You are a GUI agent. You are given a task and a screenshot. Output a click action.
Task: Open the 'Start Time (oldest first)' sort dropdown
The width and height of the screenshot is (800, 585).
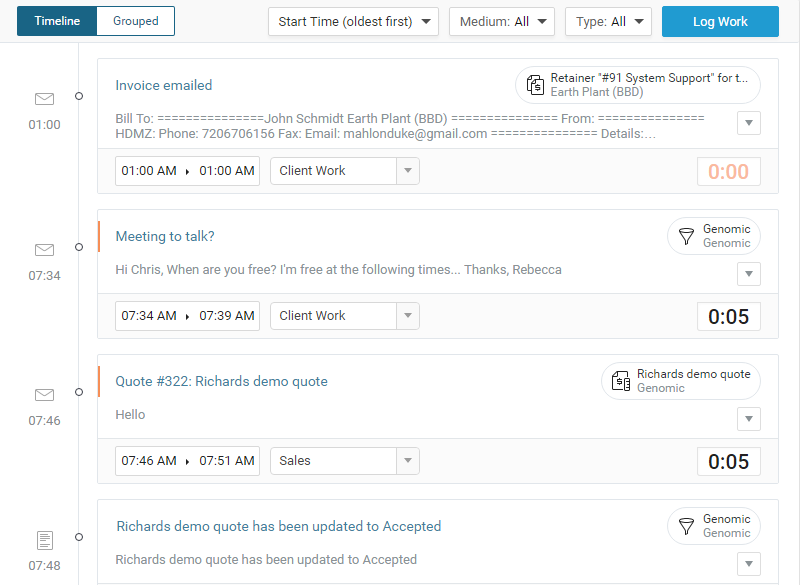pos(353,20)
